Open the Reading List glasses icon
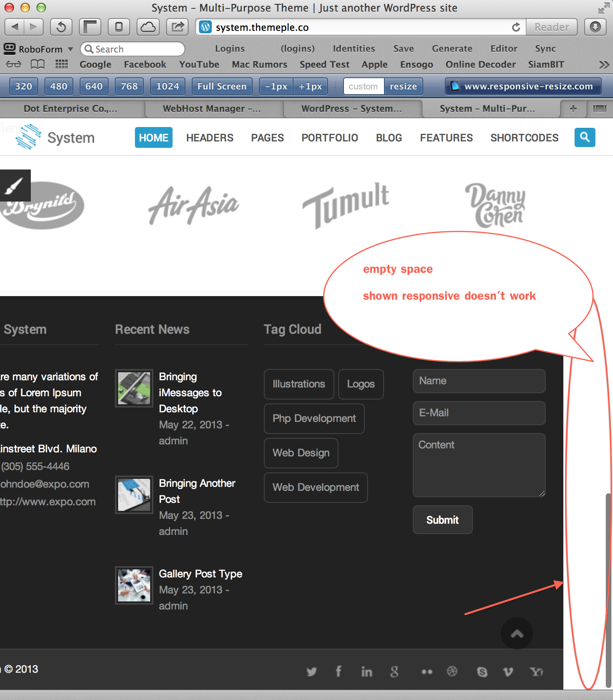The width and height of the screenshot is (613, 700). tap(14, 64)
